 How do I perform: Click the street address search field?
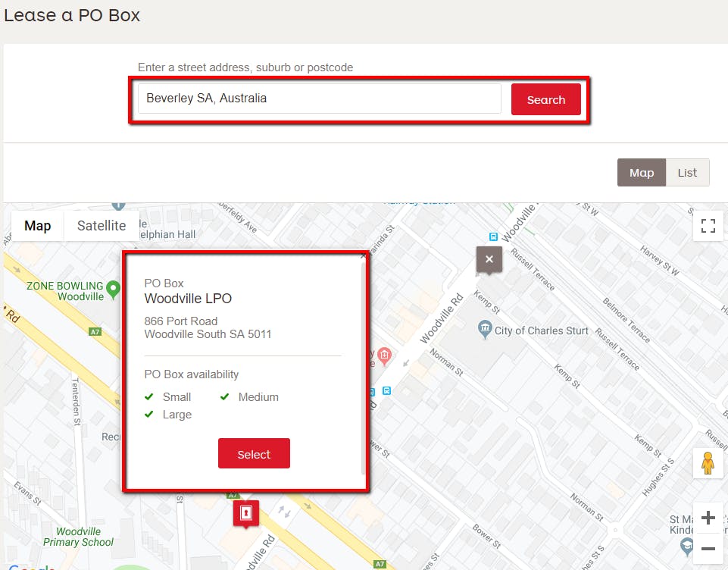coord(318,98)
